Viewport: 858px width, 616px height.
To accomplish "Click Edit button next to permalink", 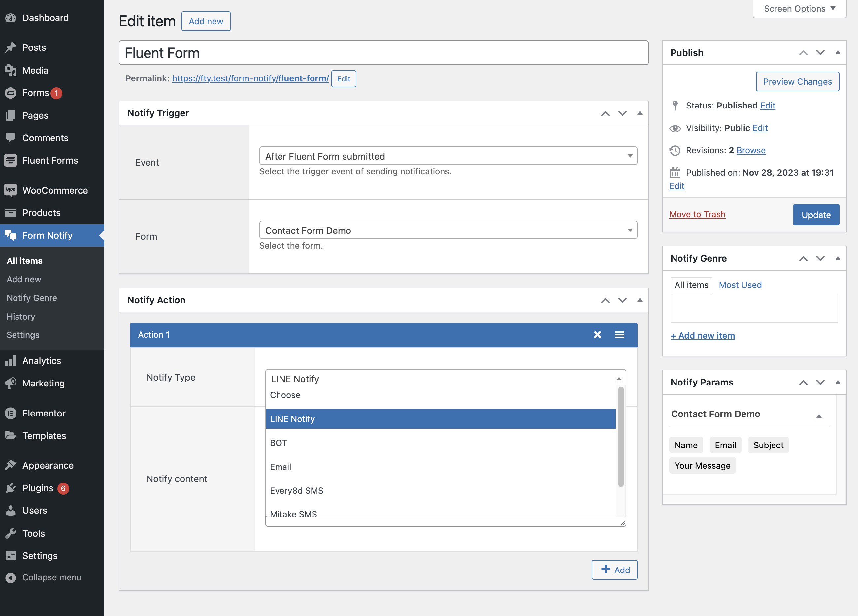I will point(344,79).
